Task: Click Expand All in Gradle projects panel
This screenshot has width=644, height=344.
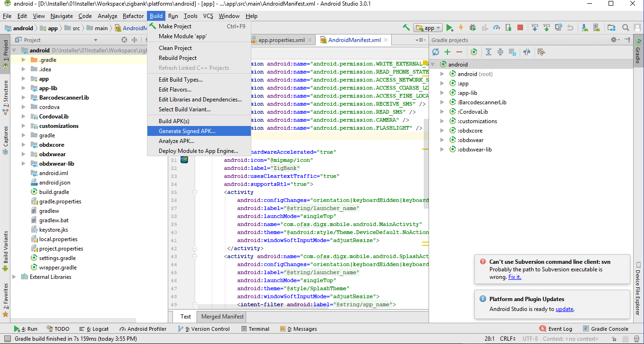Action: click(489, 52)
